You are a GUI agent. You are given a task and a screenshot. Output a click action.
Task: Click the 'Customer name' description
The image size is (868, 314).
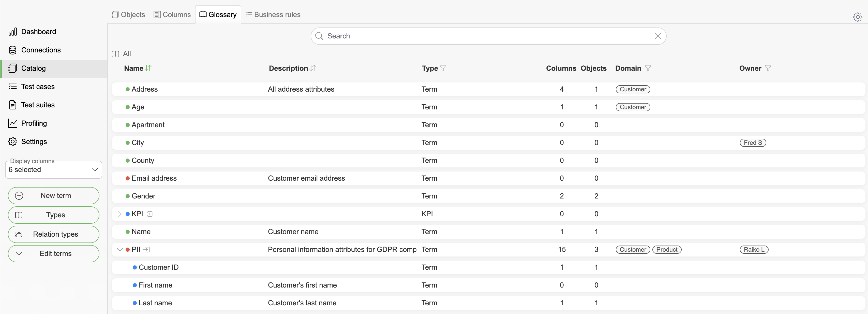click(x=293, y=232)
